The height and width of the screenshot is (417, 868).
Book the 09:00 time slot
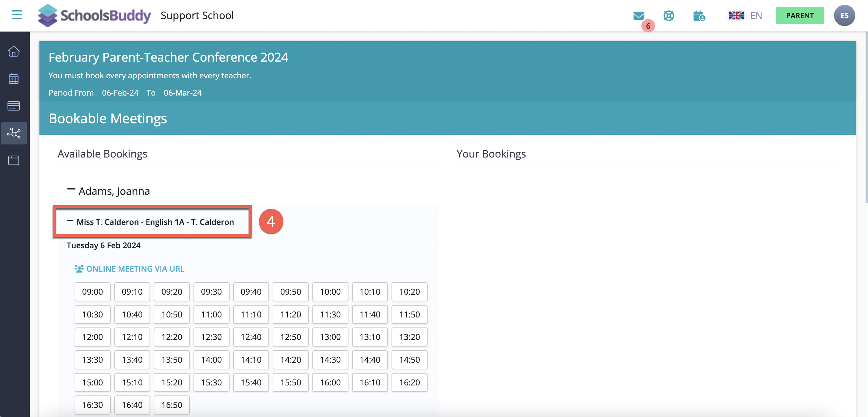92,292
